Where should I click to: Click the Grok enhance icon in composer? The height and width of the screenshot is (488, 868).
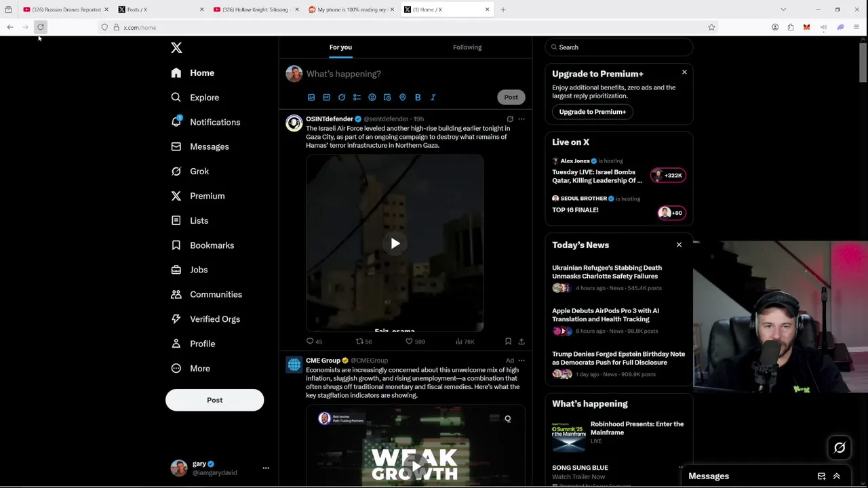[x=342, y=98]
